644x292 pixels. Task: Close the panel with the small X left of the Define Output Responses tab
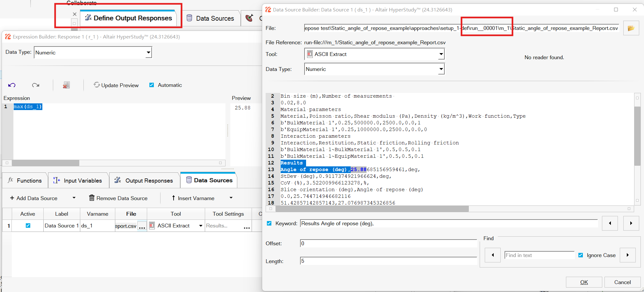click(75, 14)
